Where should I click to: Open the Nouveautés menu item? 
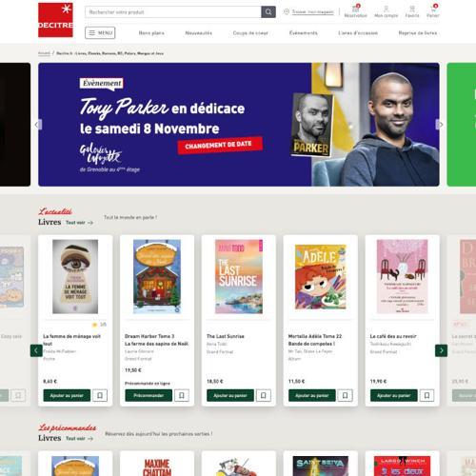[199, 33]
